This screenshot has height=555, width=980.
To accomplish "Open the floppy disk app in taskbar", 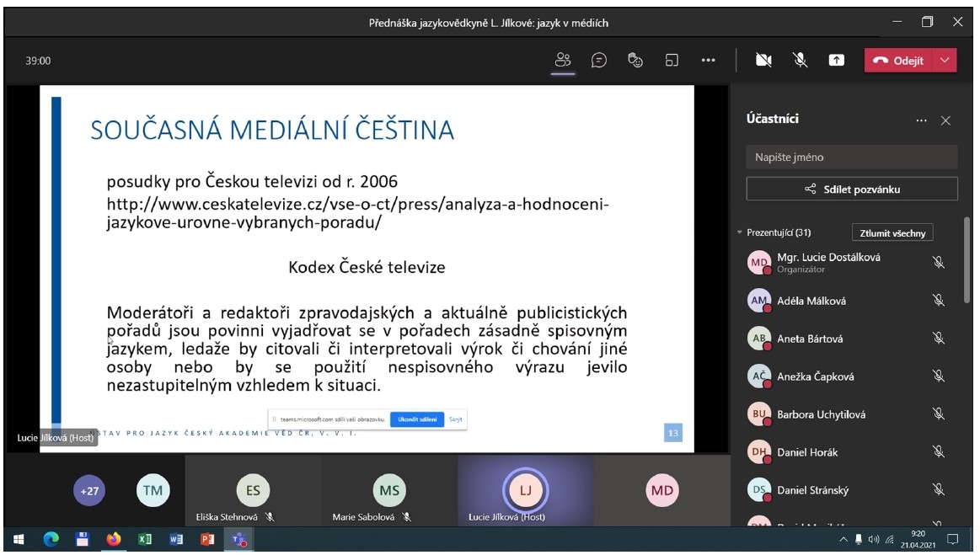I will click(x=82, y=539).
